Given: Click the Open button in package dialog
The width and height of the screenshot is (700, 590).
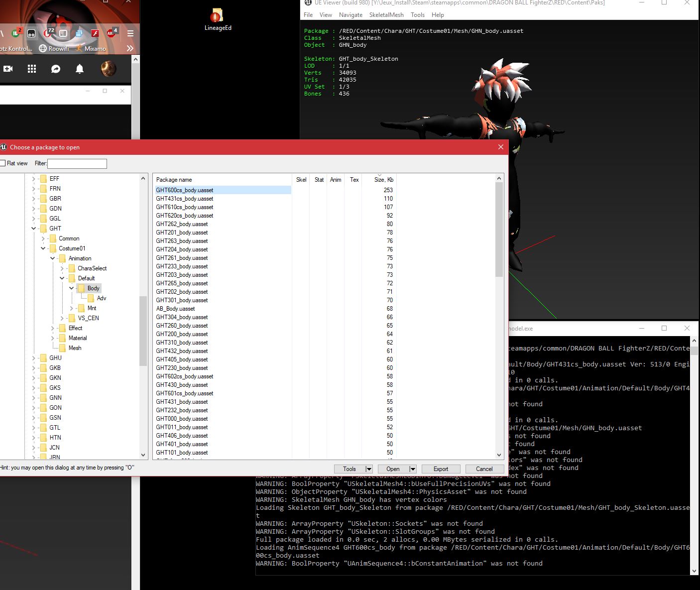Looking at the screenshot, I should 393,469.
